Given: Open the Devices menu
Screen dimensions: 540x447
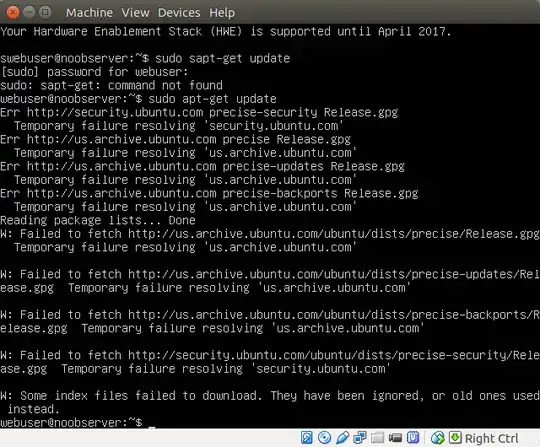Looking at the screenshot, I should pyautogui.click(x=179, y=13).
